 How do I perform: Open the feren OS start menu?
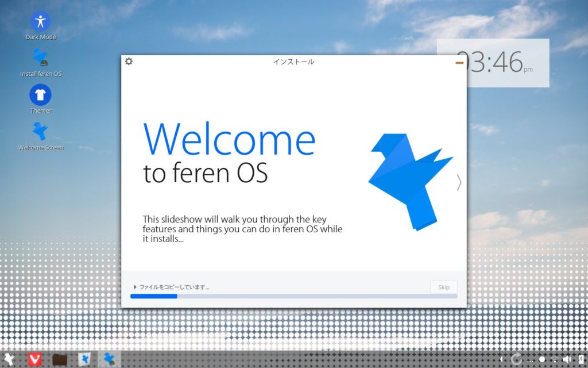(x=9, y=361)
